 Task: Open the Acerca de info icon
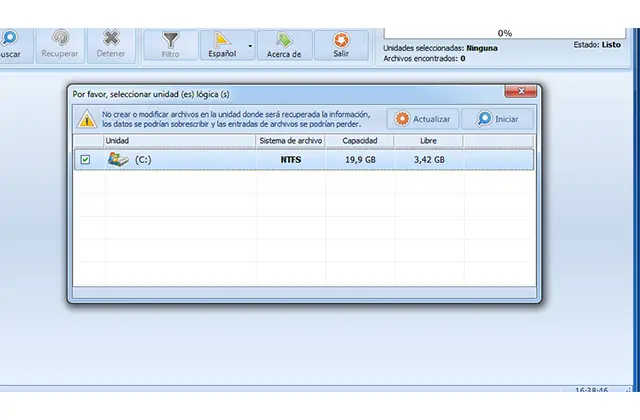(284, 40)
